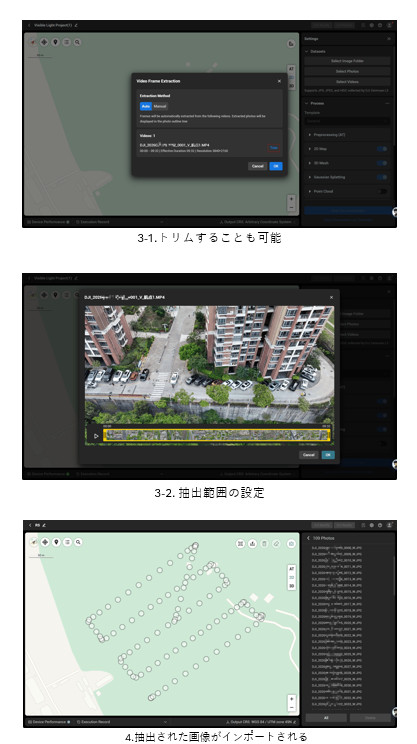
Task: Click trash delete icon above photo map
Action: [x=265, y=544]
